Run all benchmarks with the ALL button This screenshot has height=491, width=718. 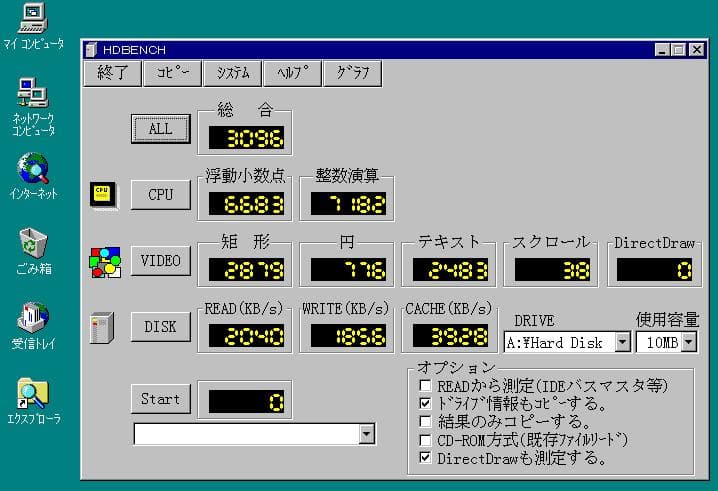[161, 129]
